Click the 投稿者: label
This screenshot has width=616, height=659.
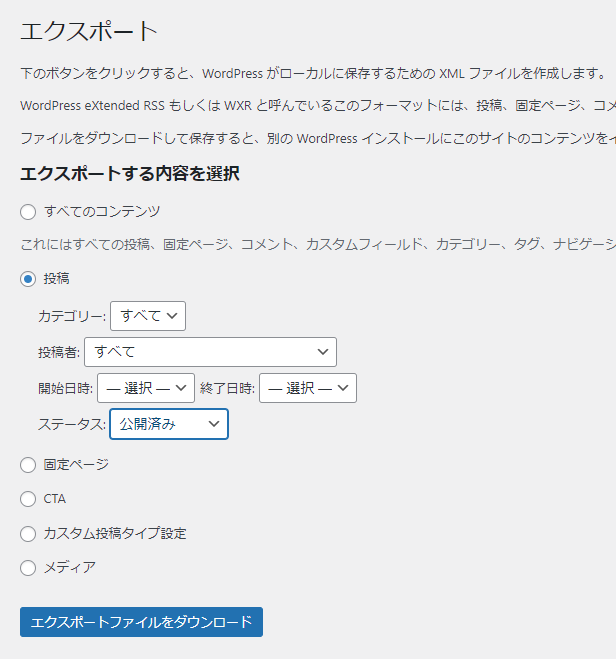[59, 352]
